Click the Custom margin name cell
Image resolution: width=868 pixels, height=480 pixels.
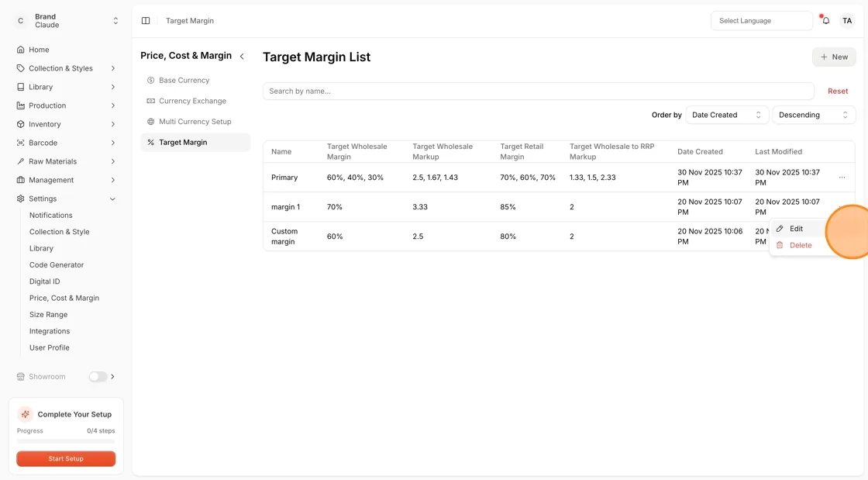click(284, 237)
